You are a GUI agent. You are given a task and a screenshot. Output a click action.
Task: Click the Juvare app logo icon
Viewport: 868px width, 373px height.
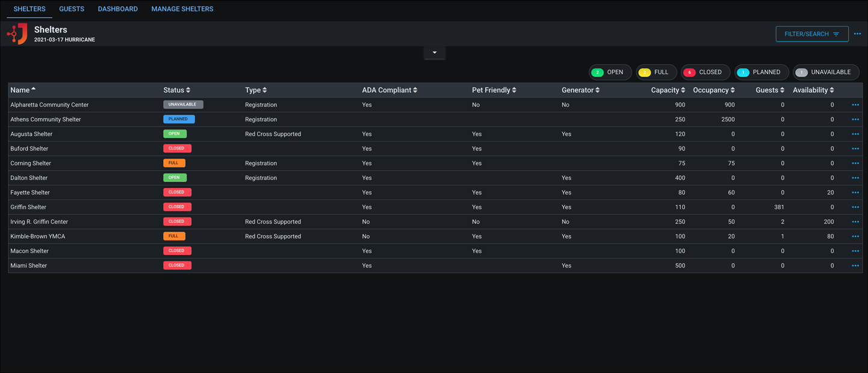point(16,34)
